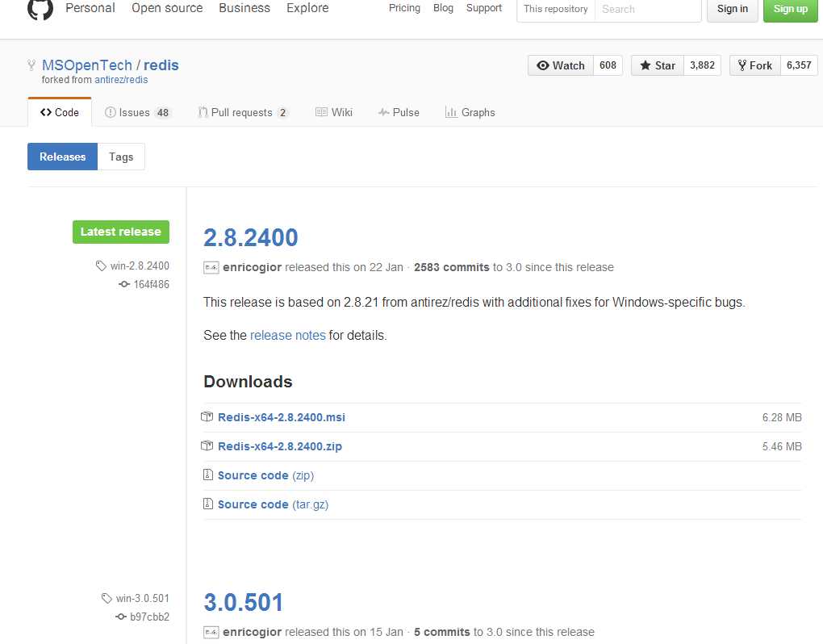Download Redis-x64-2.8.2400.msi
The width and height of the screenshot is (823, 644).
[x=282, y=417]
